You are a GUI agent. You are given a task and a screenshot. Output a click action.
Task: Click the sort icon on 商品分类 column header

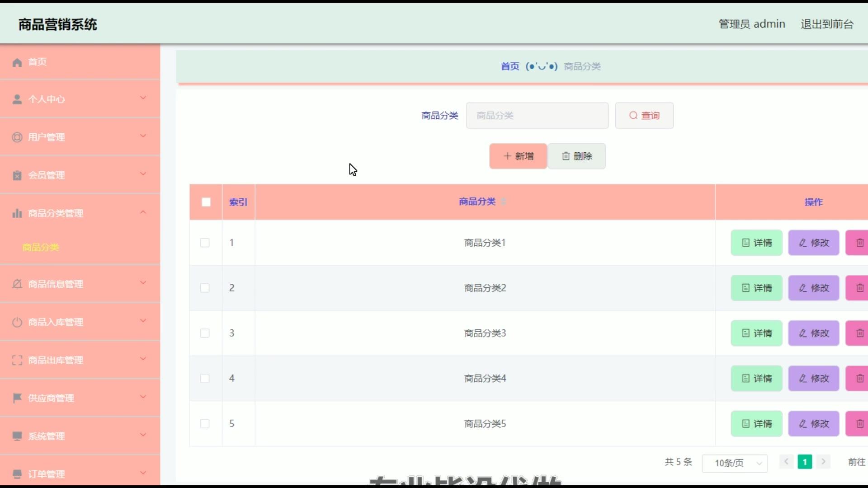[x=504, y=202]
